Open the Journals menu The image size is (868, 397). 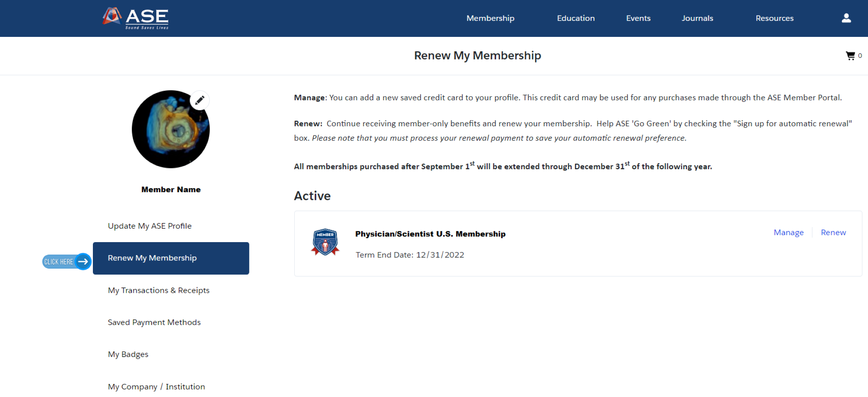pos(697,18)
